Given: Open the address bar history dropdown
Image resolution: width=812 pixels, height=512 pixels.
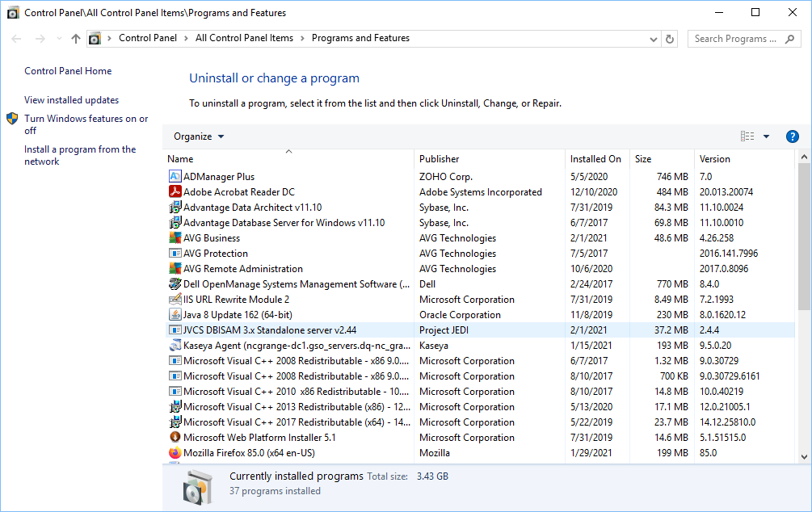Looking at the screenshot, I should point(654,39).
